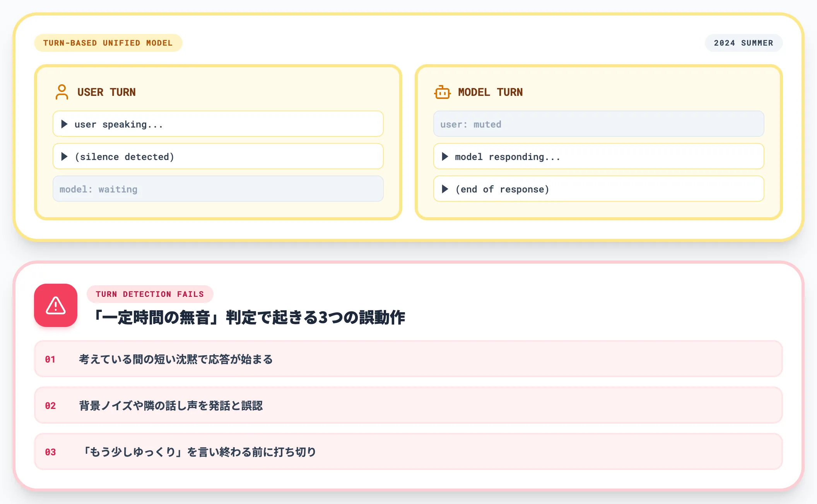Click the '(end of response)' text

coord(502,189)
